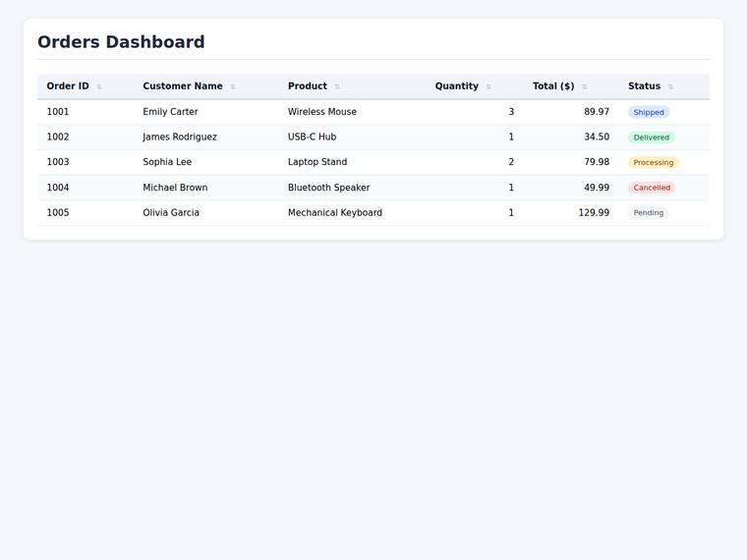This screenshot has height=560, width=747.
Task: Click customer name James Rodriguez
Action: 180,138
